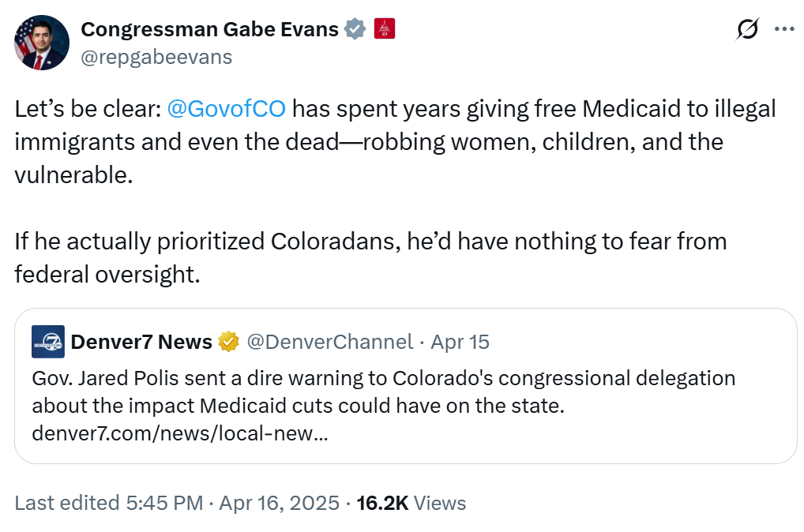Screen dimensions: 804x532
Task: Click the red affiliation badge icon
Action: click(x=384, y=29)
